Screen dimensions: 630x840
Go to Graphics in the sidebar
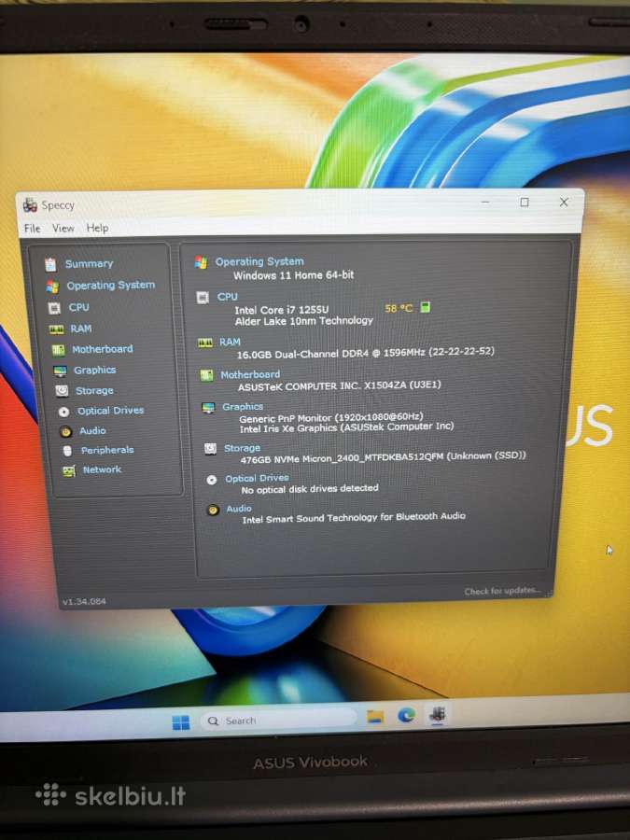point(95,371)
